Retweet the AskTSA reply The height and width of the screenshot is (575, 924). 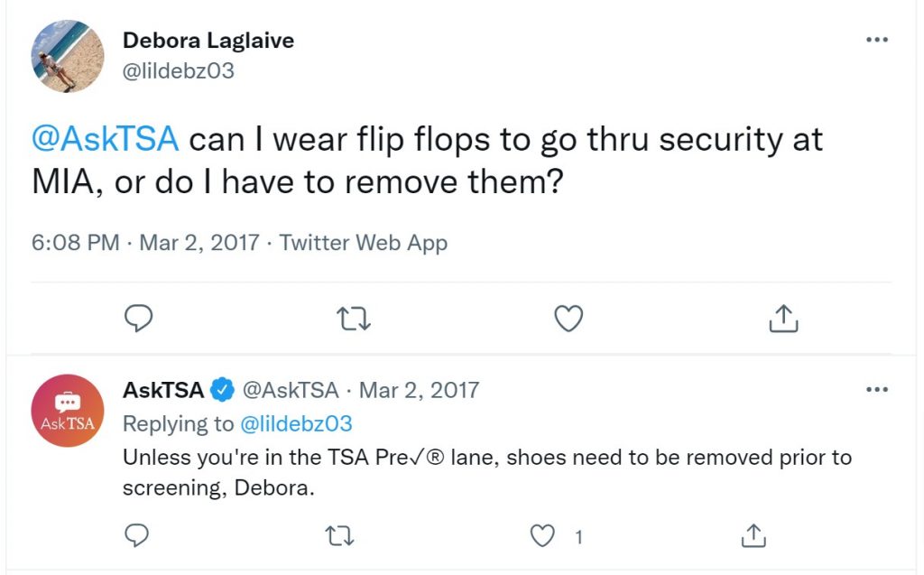[339, 536]
